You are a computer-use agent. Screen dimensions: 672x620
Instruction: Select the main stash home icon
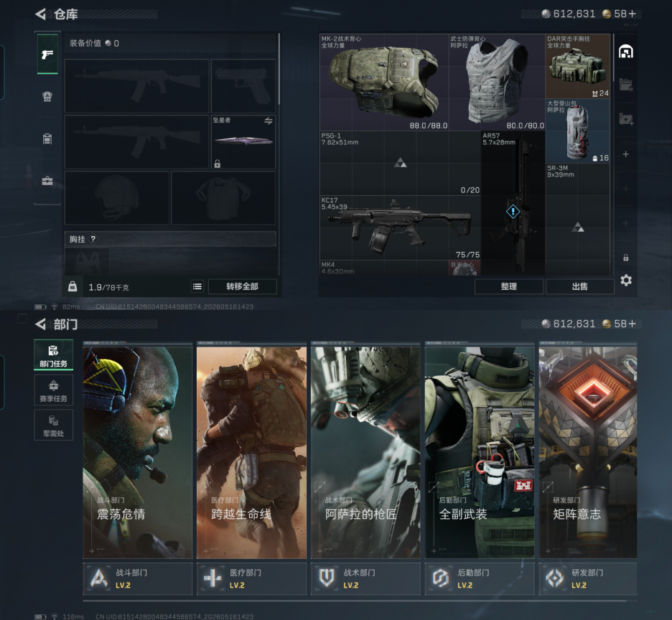coord(626,52)
